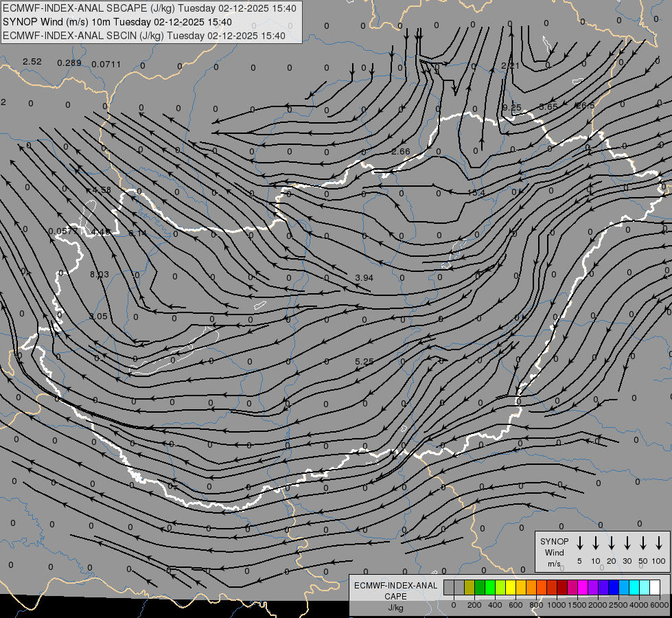This screenshot has height=618, width=672.
Task: Pick the indigo swatch starting at 2000
Action: (x=603, y=587)
